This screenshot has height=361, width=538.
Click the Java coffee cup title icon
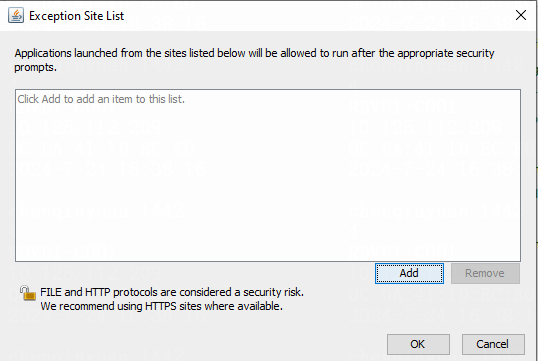(x=16, y=16)
